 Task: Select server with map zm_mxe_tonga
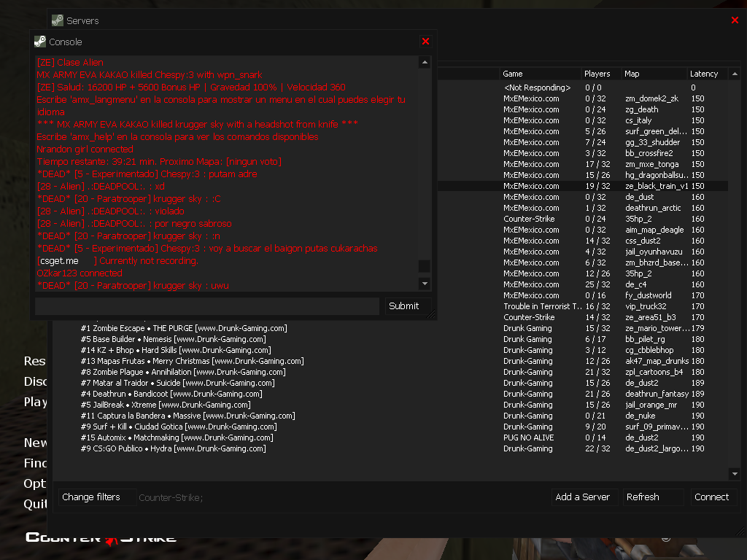[x=582, y=164]
